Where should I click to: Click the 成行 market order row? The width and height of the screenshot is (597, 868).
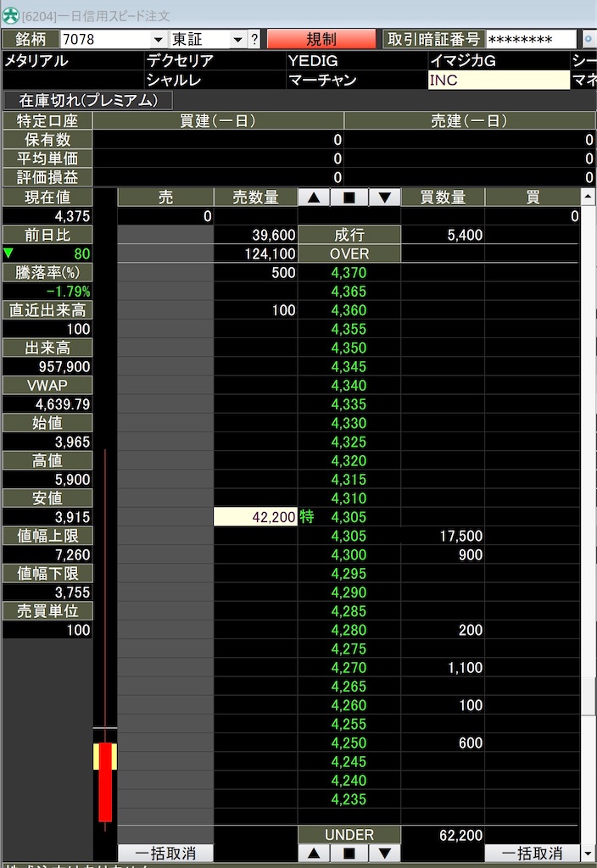point(349,235)
